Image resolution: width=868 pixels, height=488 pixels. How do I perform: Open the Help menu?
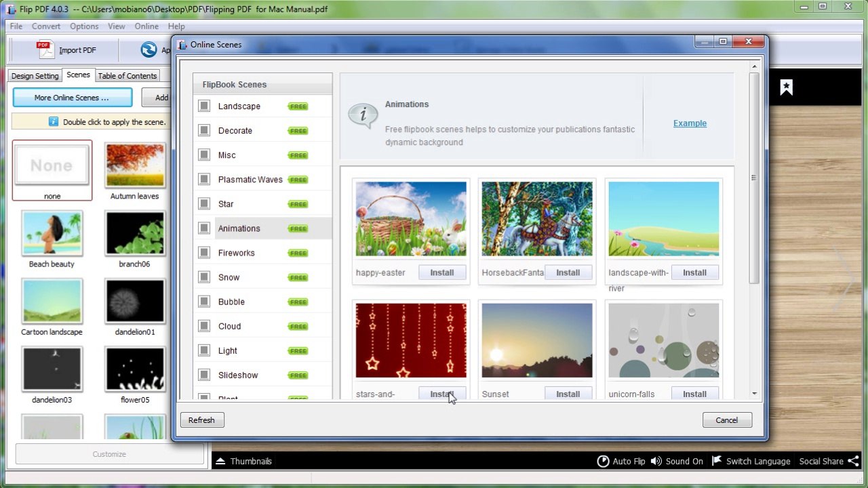176,26
